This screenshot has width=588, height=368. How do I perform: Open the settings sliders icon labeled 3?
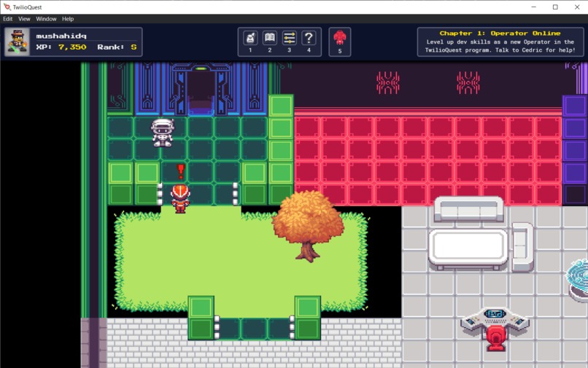[289, 38]
